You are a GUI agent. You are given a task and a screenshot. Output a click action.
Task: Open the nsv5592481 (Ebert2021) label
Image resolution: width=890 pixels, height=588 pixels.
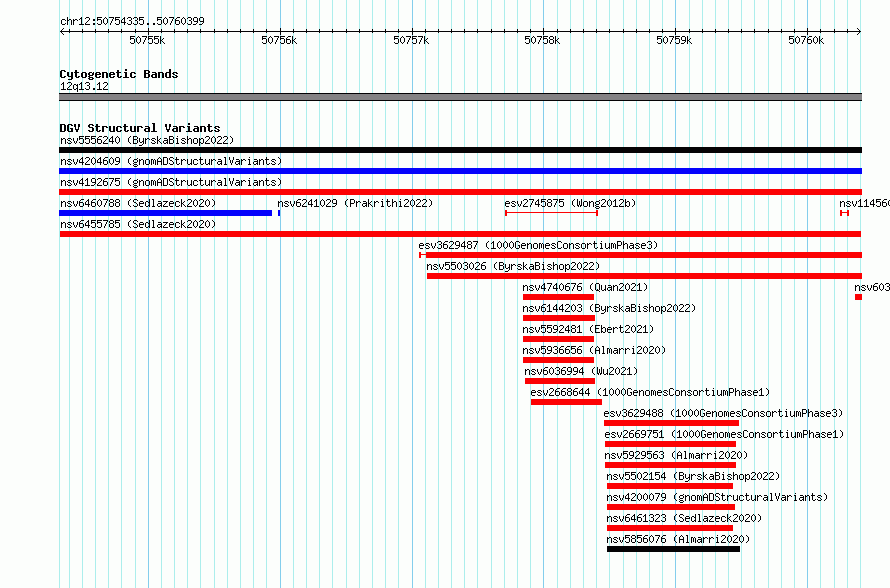click(588, 329)
